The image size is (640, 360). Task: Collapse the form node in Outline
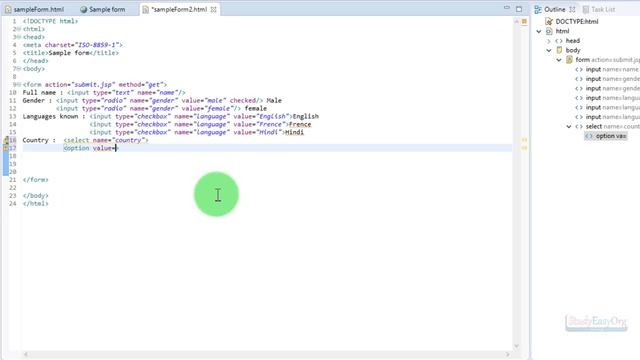point(559,60)
